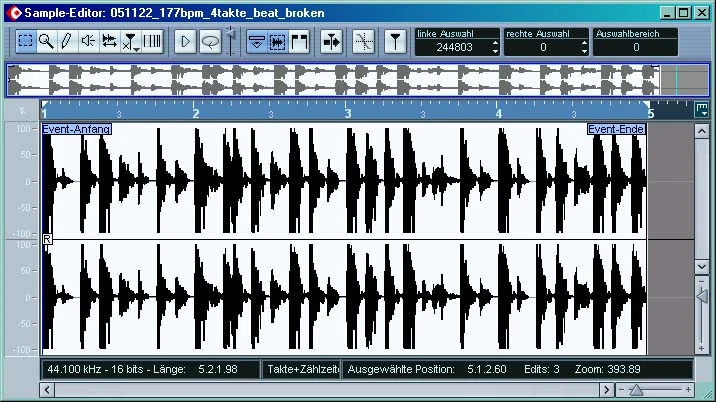The width and height of the screenshot is (716, 402).
Task: Activate the Scrub tool
Action: pyautogui.click(x=109, y=41)
